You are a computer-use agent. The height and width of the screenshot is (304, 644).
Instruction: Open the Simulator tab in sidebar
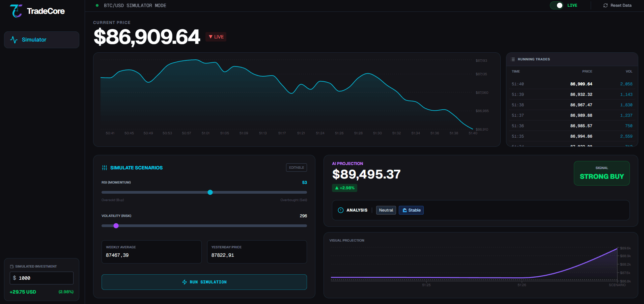(41, 40)
